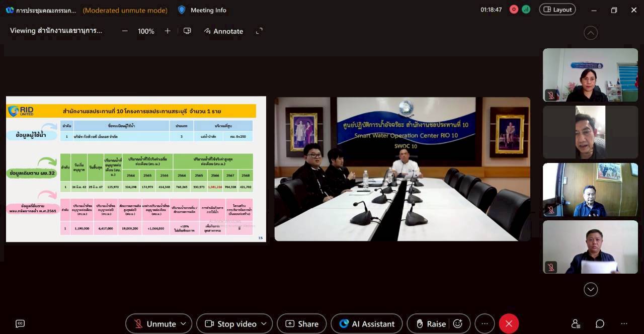
Task: Unmute the microphone
Action: [155, 324]
